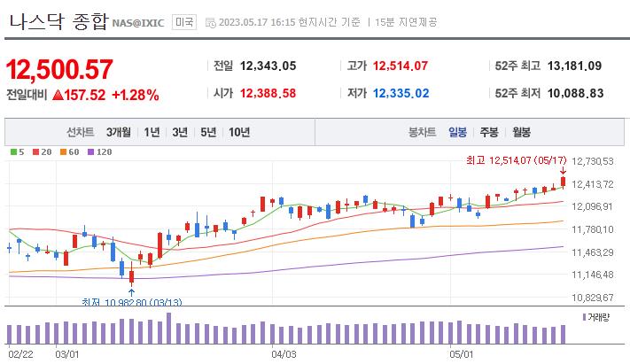Click the 선차트 label
The height and width of the screenshot is (364, 630).
[81, 132]
